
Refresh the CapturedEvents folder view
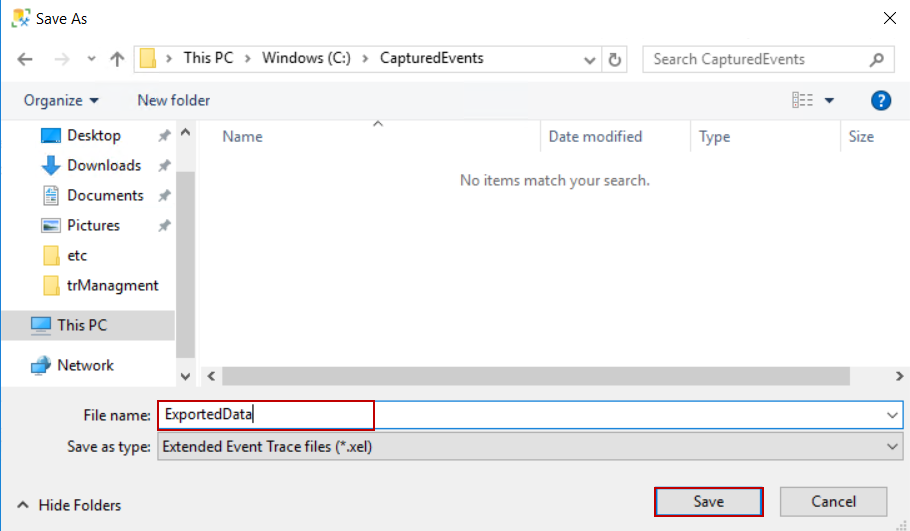tap(616, 59)
